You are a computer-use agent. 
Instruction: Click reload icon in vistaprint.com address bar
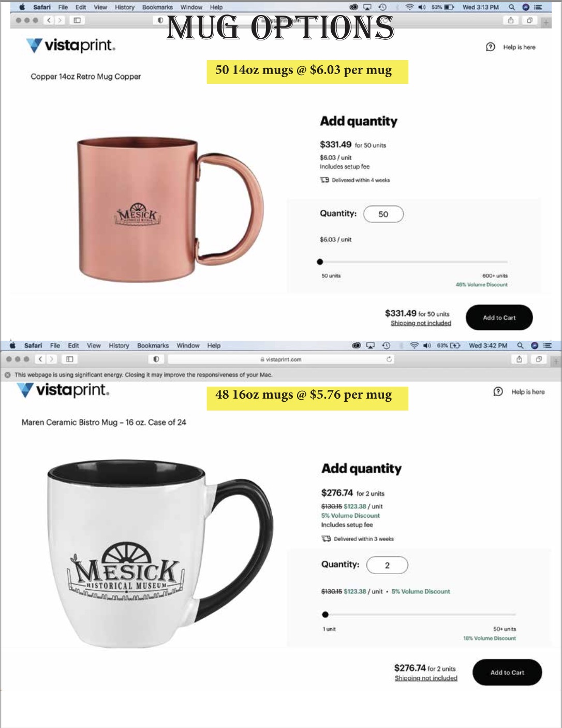(389, 359)
